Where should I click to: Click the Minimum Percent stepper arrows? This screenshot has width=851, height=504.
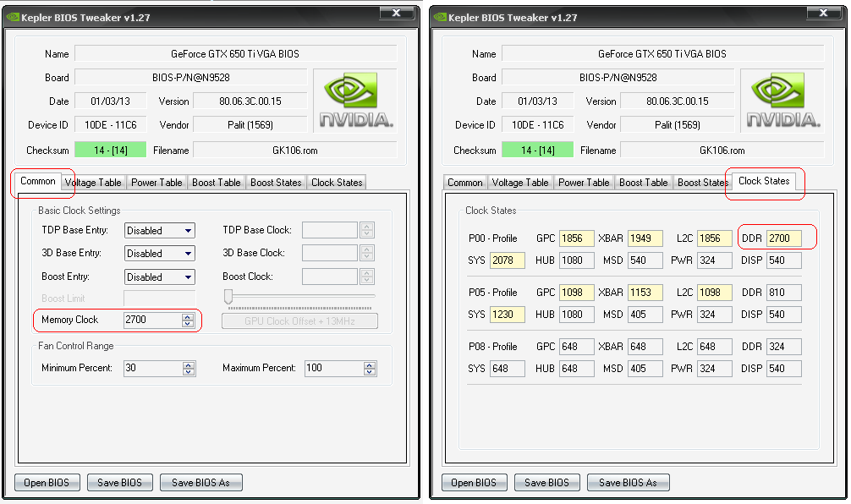click(189, 369)
